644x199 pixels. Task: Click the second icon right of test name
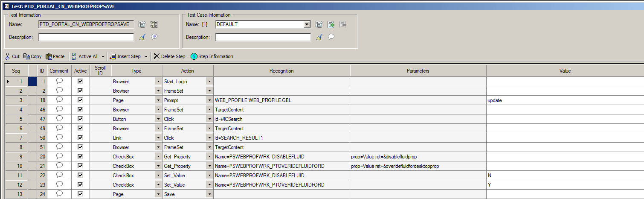click(x=154, y=24)
